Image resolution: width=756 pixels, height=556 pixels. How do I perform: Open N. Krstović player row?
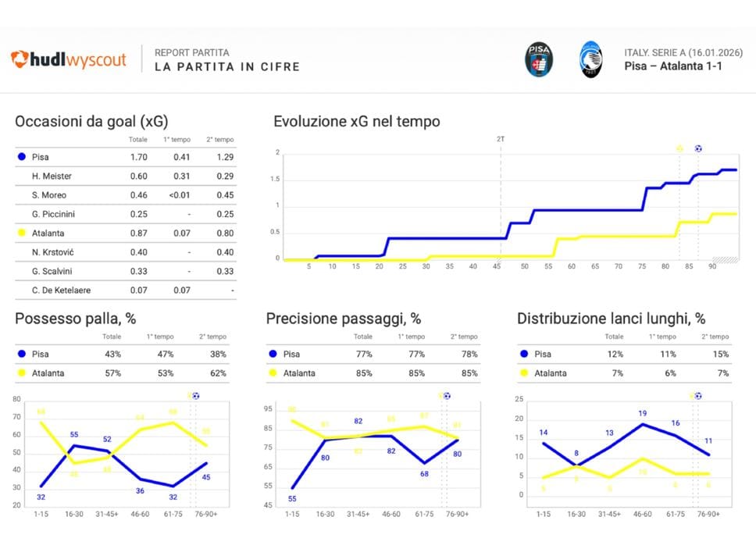(52, 251)
